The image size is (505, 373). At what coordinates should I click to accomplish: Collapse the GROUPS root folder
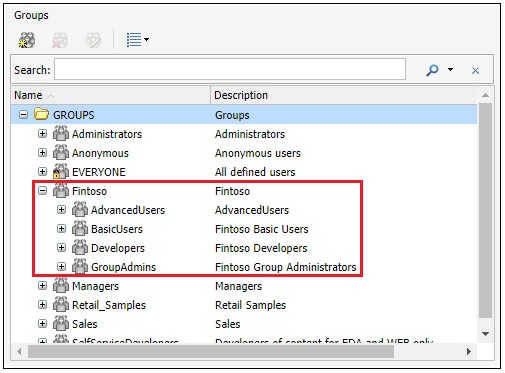[23, 115]
